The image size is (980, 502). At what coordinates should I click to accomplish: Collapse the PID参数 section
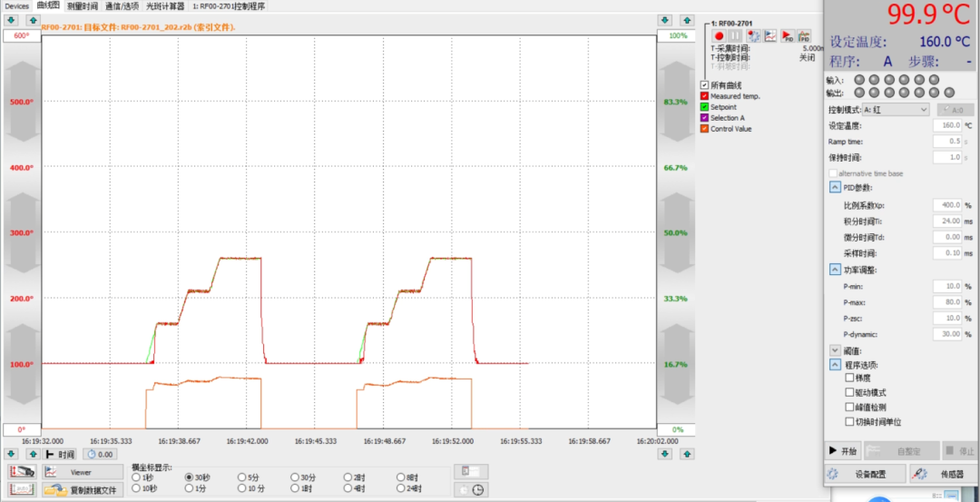[835, 187]
